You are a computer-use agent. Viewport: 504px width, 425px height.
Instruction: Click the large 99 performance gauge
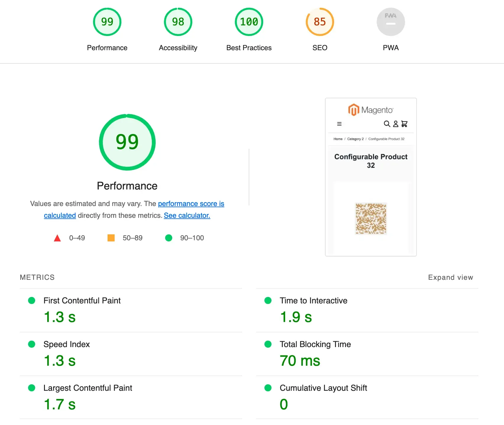pyautogui.click(x=127, y=142)
